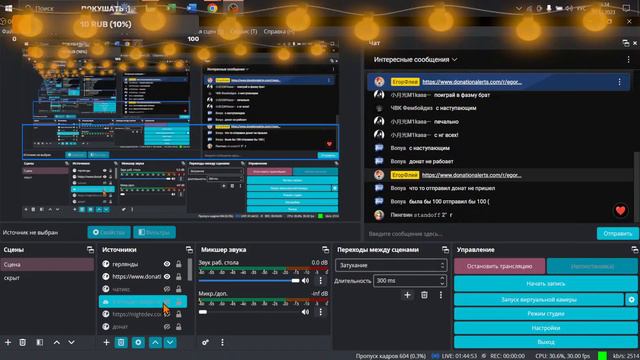Open Word from the taskbar
Viewport: 640px width, 360px height.
[192, 8]
